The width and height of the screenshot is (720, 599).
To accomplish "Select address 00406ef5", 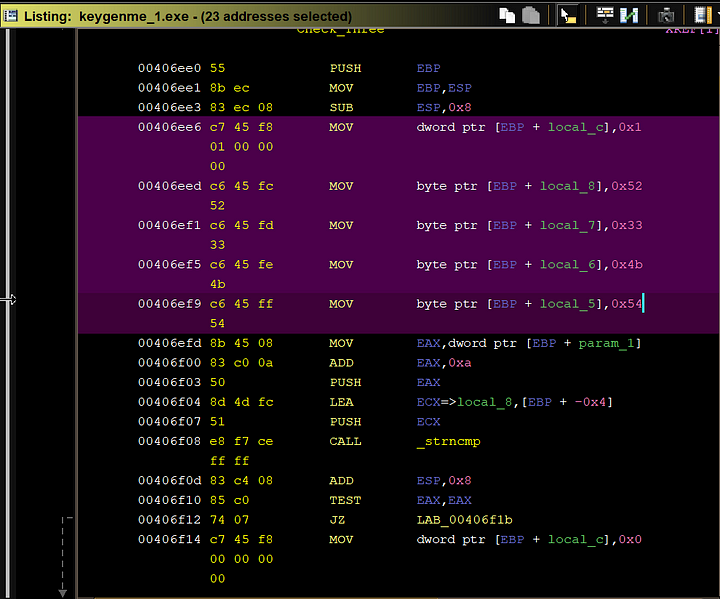I will coord(169,265).
